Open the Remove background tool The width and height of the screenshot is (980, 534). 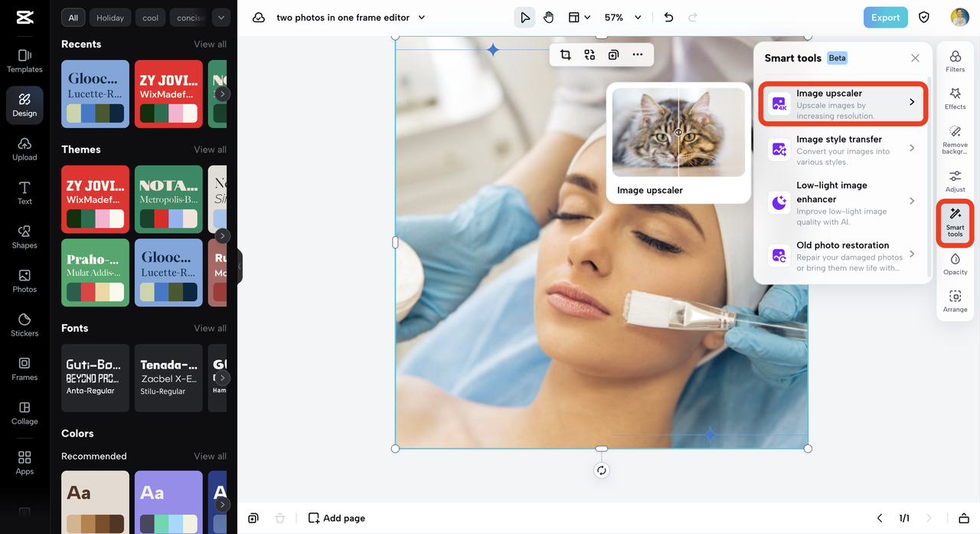coord(955,139)
